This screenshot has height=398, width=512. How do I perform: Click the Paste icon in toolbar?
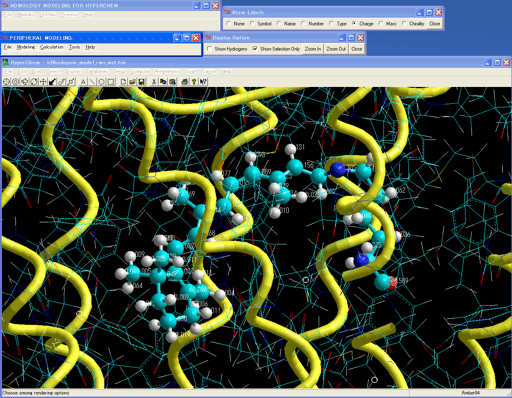click(x=172, y=82)
